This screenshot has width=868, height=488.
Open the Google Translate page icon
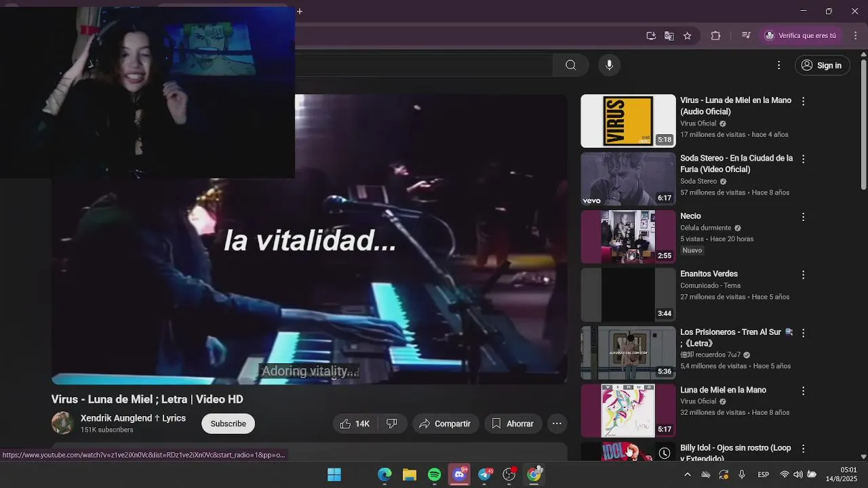[669, 36]
